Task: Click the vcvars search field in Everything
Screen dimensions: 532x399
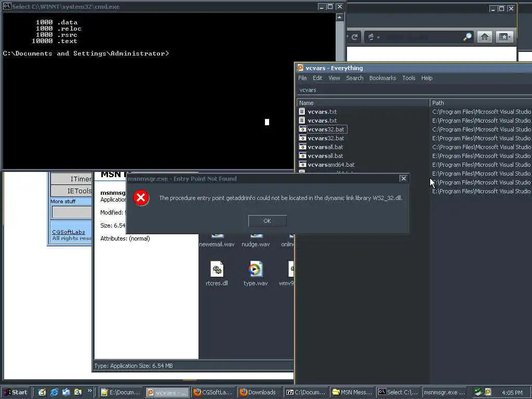Action: tap(414, 90)
